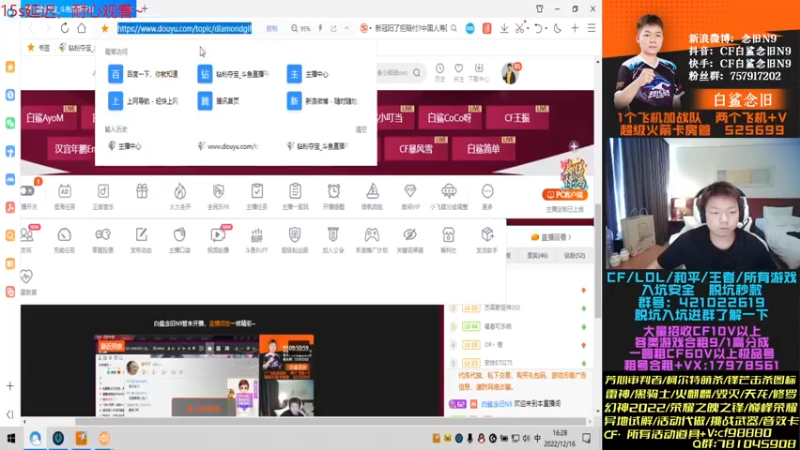Open CF王振 live room button
Viewport: 800px width, 450px height.
(517, 118)
